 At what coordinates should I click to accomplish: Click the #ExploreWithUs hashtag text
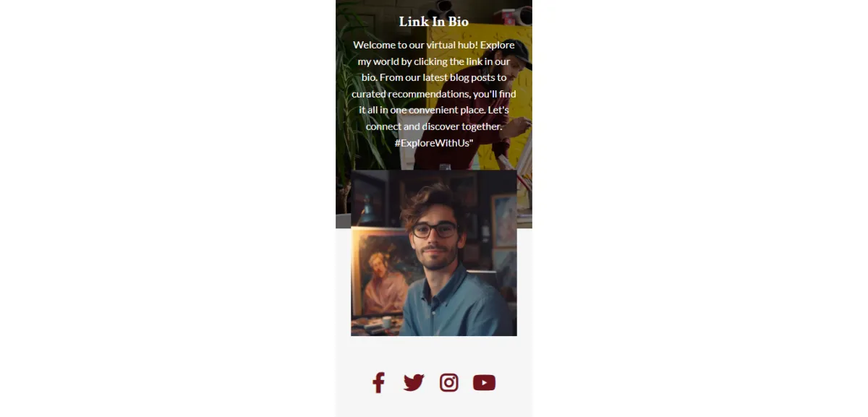tap(433, 142)
